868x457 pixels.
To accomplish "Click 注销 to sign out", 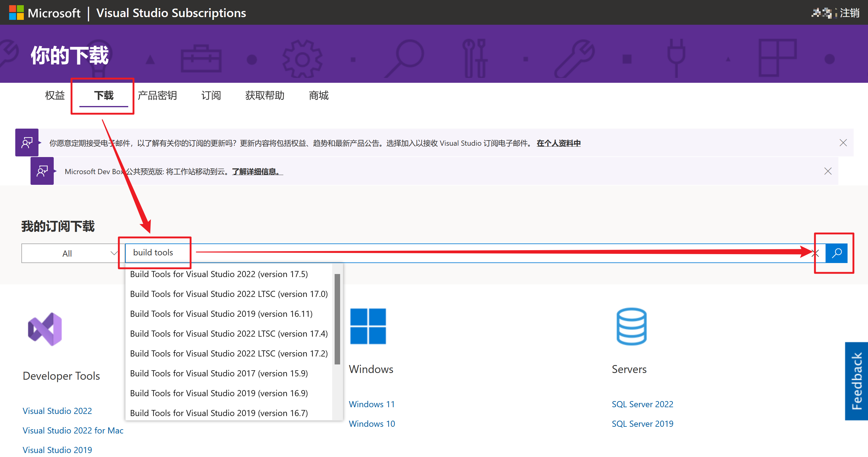I will tap(850, 13).
